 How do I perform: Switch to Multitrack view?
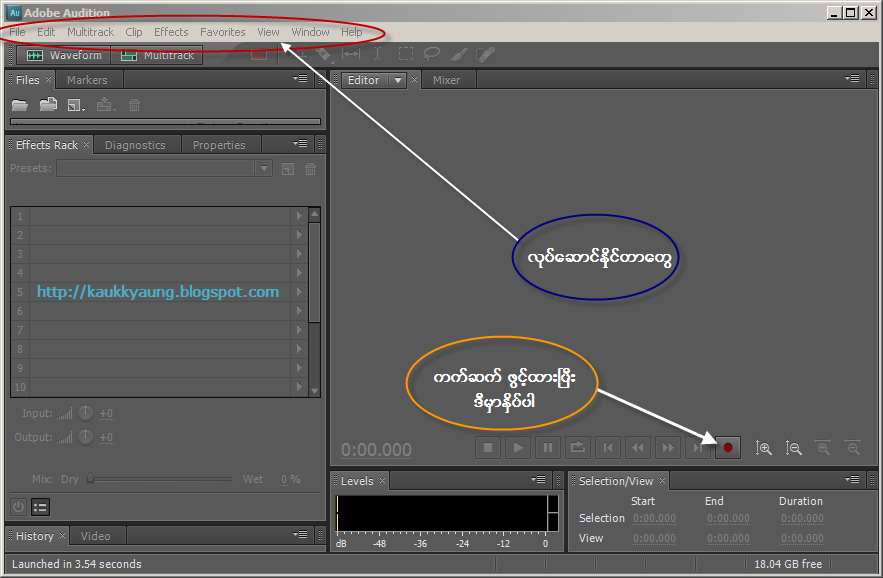[x=157, y=55]
